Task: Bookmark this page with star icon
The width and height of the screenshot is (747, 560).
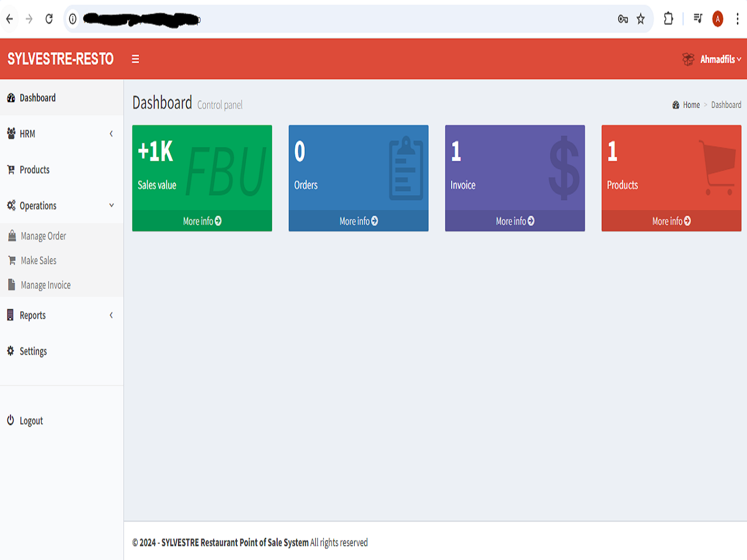Action: point(641,19)
